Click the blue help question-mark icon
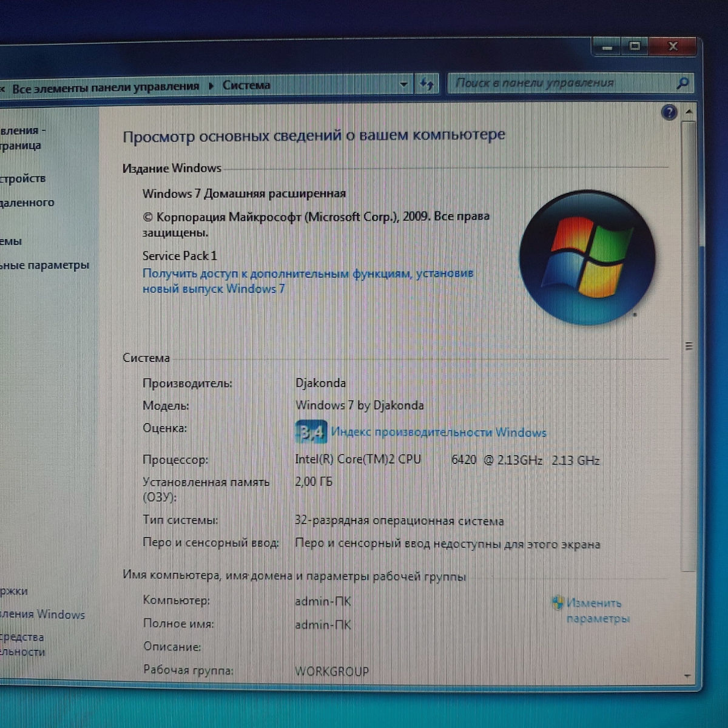Image resolution: width=728 pixels, height=728 pixels. [x=670, y=111]
